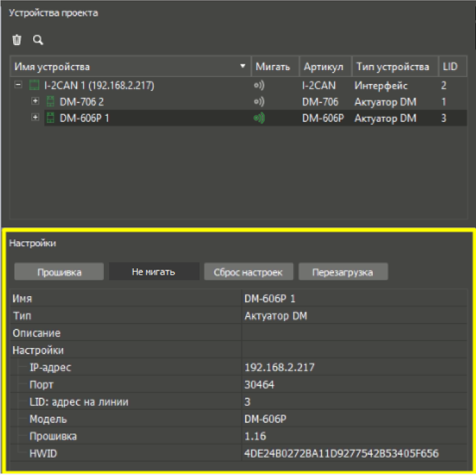
Task: Collapse the I-2CAN 1 tree node
Action: point(19,87)
